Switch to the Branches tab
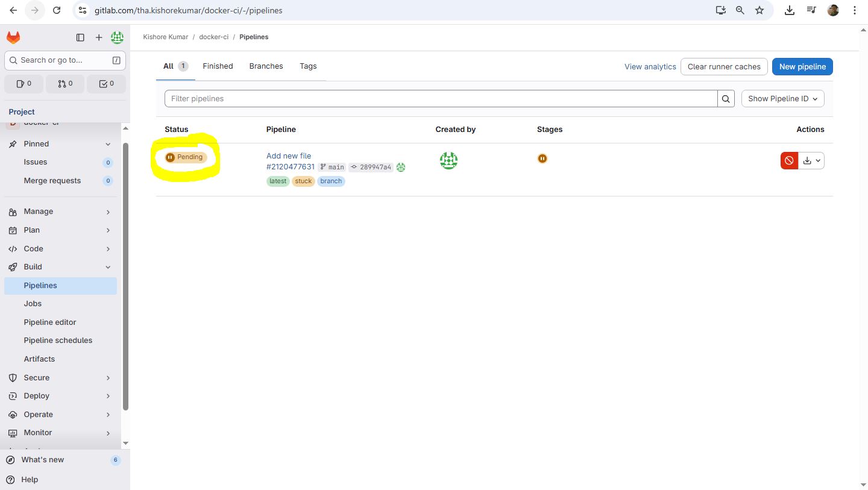868x490 pixels. coord(266,66)
